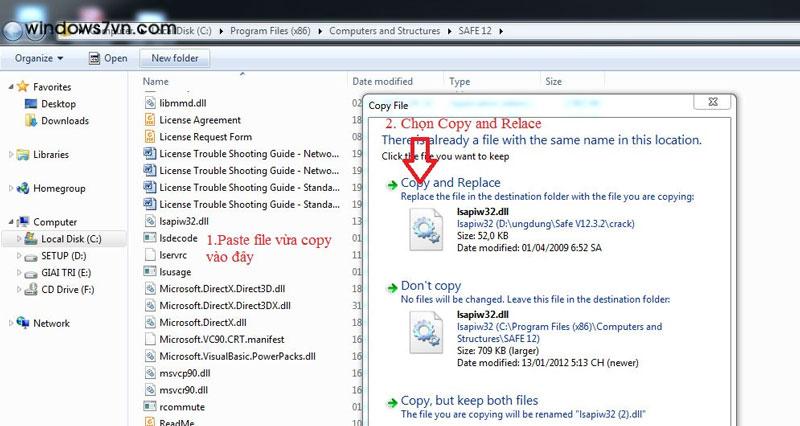Sort by the Type column header
The height and width of the screenshot is (426, 800).
tap(460, 81)
